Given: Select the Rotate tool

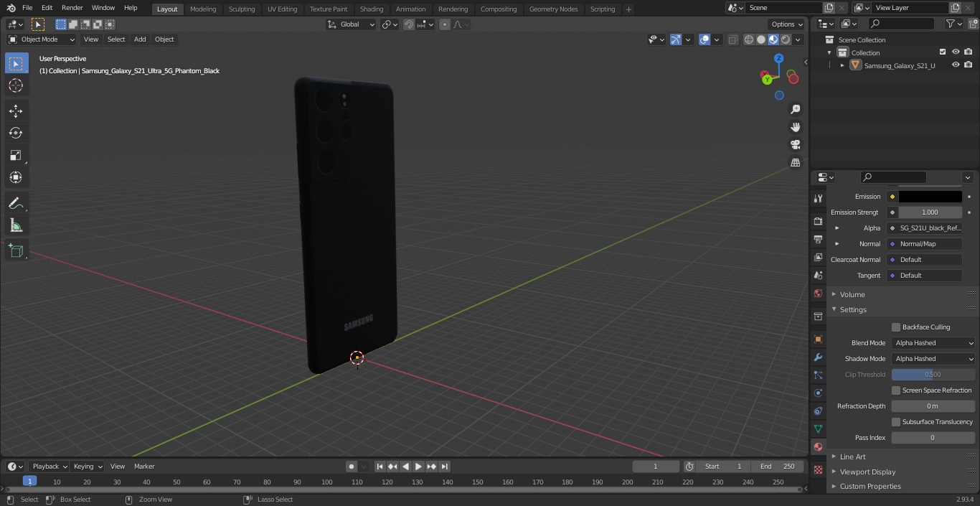Looking at the screenshot, I should (16, 133).
